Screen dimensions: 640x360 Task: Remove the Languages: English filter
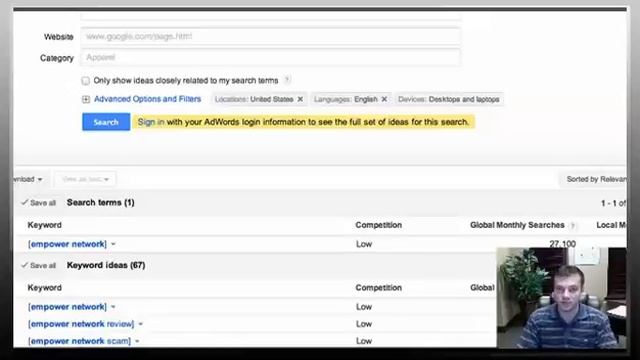384,99
